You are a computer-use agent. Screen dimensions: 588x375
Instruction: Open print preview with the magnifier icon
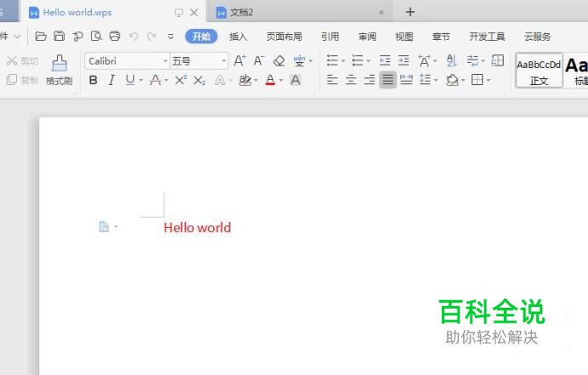click(x=96, y=36)
